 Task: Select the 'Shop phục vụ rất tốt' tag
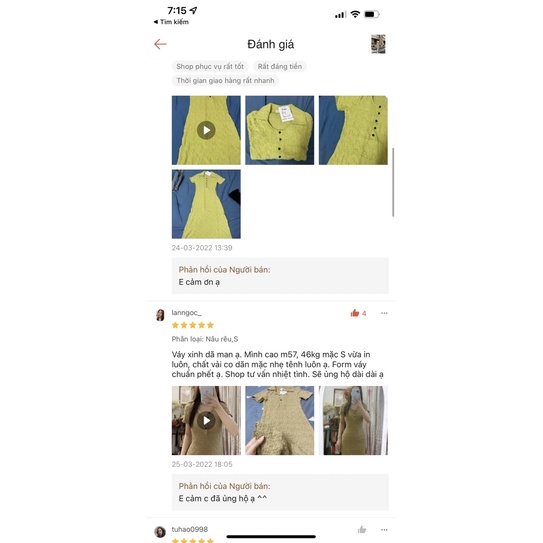210,66
